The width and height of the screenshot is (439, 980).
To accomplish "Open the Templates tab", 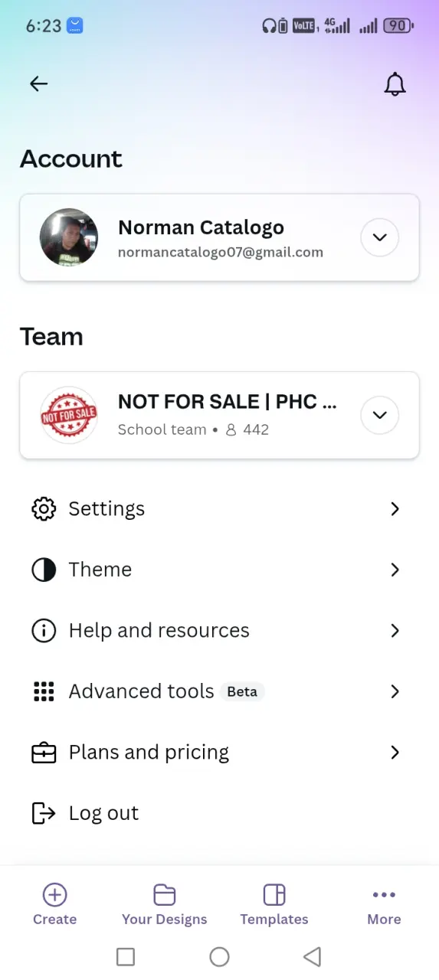I will click(274, 904).
